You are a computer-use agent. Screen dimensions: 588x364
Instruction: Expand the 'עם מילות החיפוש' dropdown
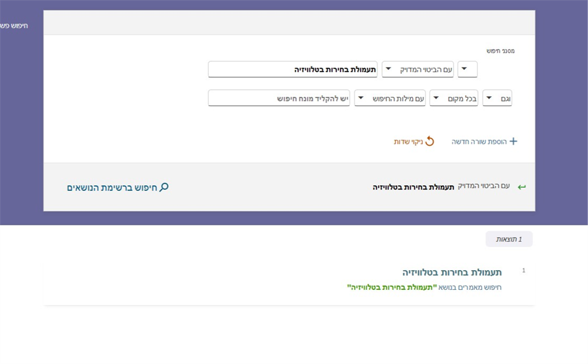click(389, 98)
